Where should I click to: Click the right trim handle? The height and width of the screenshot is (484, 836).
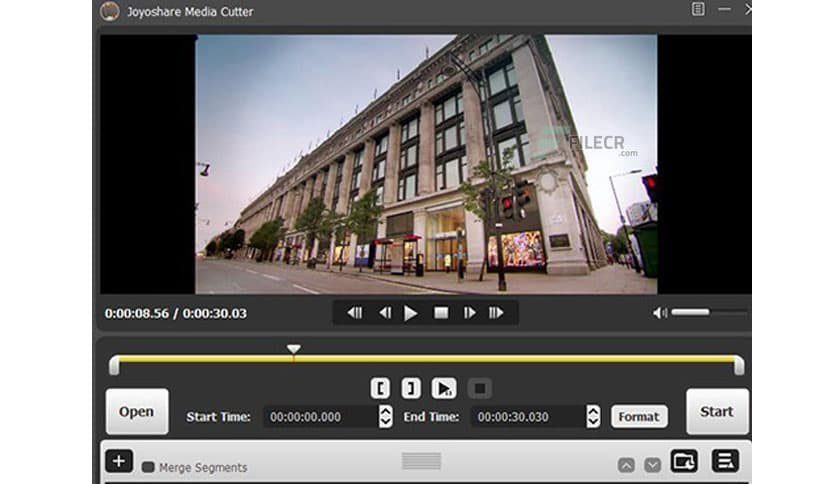pos(739,366)
